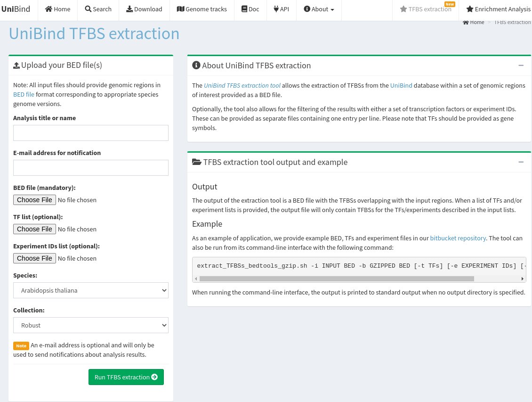Click the Enrichment Analysis star icon
Viewport: 532px width, 402px height.
point(470,9)
